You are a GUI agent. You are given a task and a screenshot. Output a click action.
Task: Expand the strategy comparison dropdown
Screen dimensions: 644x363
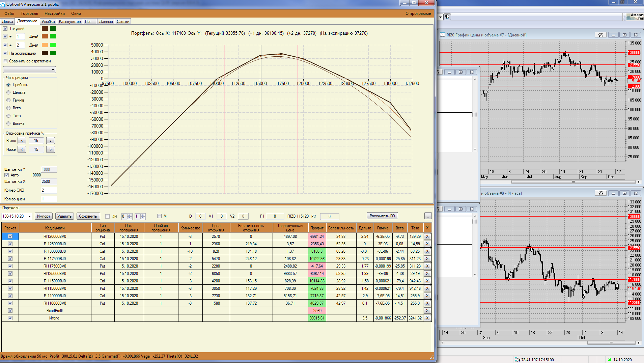[x=53, y=70]
